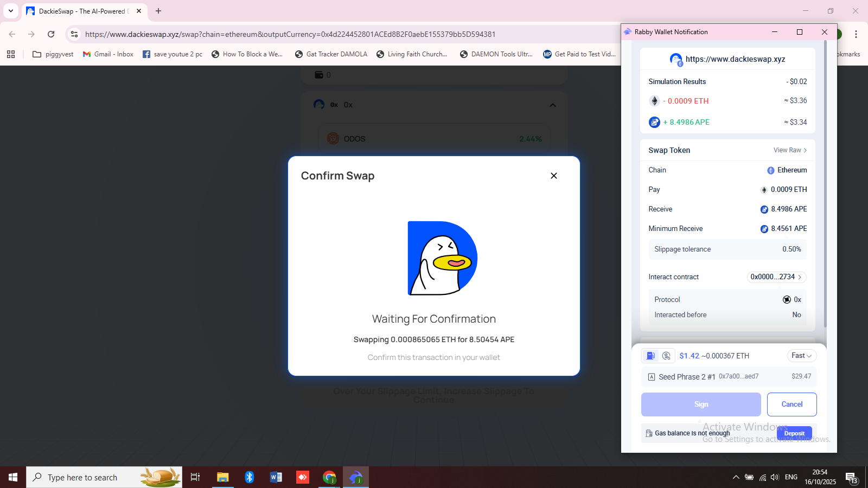Launch File Explorer from the taskbar

tap(222, 477)
